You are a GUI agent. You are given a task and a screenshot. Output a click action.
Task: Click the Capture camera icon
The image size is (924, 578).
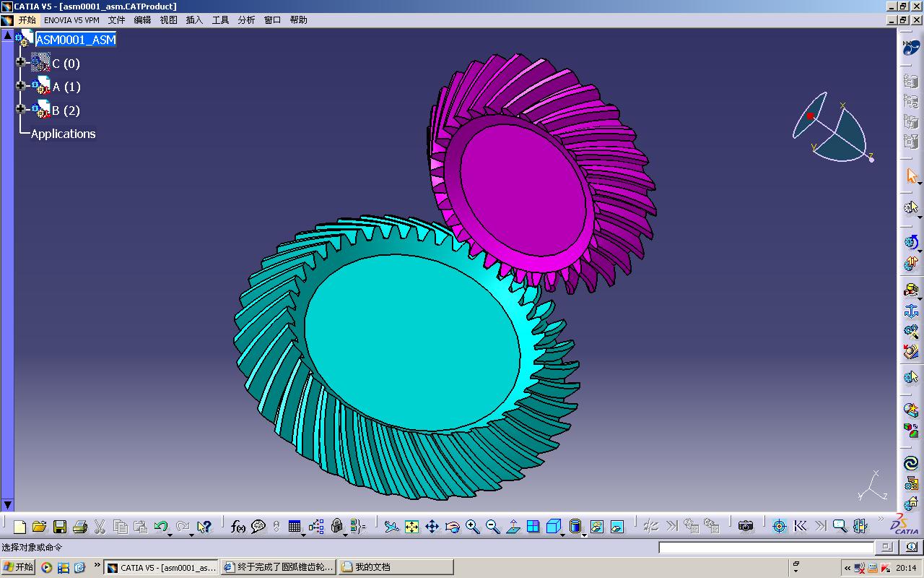click(x=746, y=526)
